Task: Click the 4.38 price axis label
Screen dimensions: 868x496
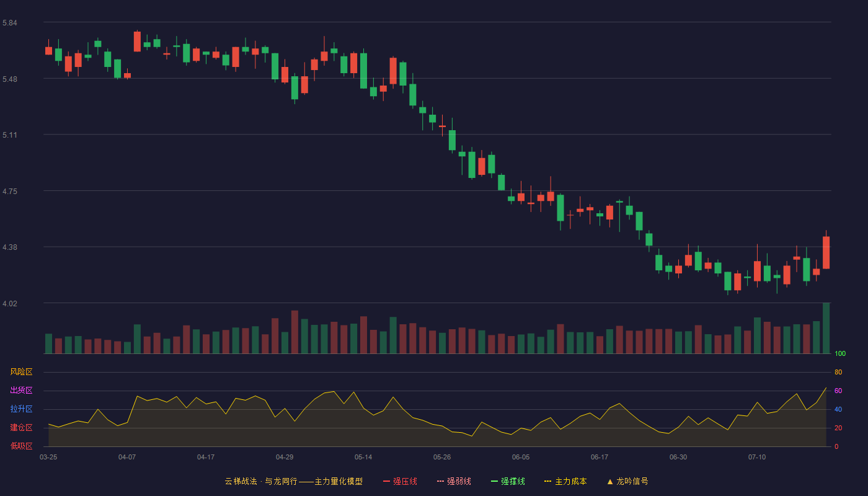Action: tap(10, 247)
